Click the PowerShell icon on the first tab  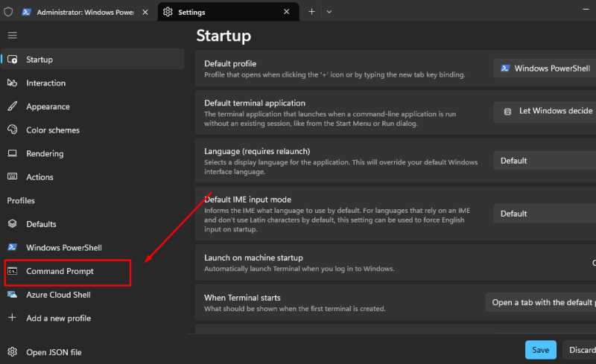click(x=26, y=12)
